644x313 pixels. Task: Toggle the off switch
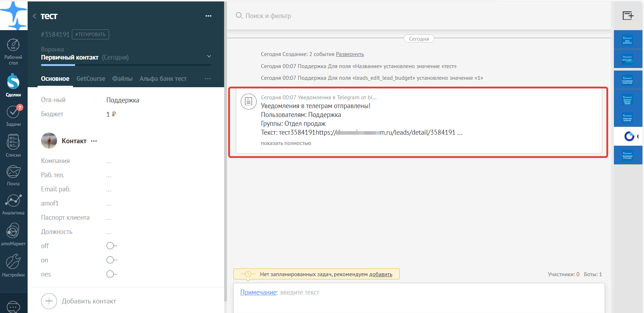tap(112, 246)
